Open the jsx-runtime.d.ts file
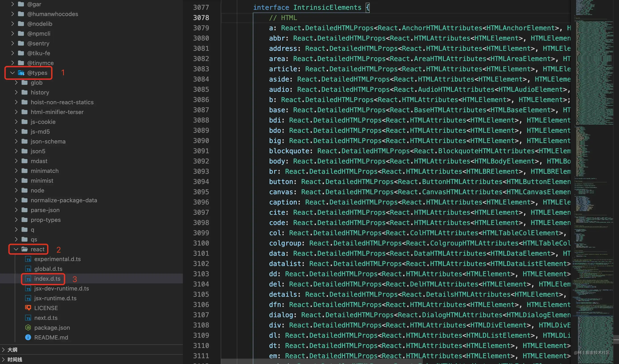This screenshot has width=619, height=364. pyautogui.click(x=55, y=298)
